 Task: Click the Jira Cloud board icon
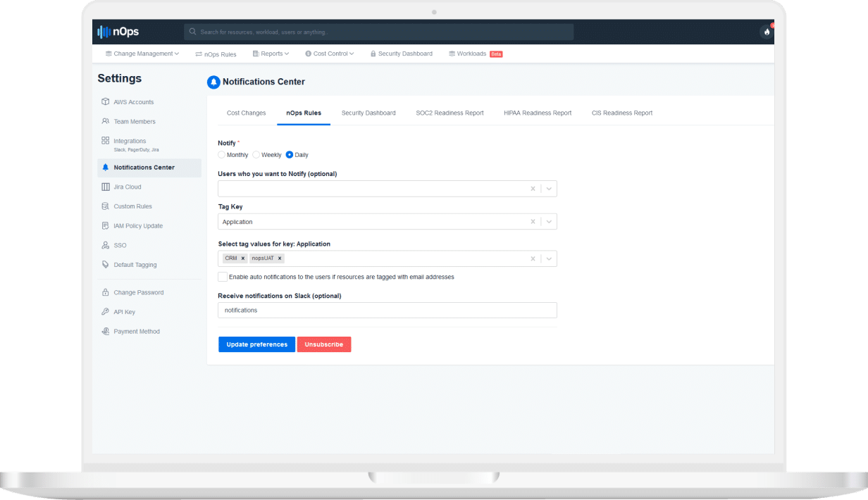tap(105, 187)
